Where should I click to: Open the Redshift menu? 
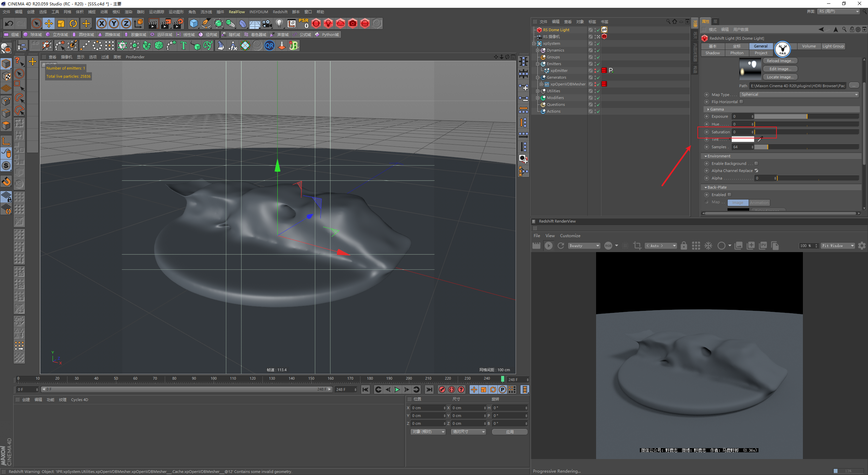(280, 12)
